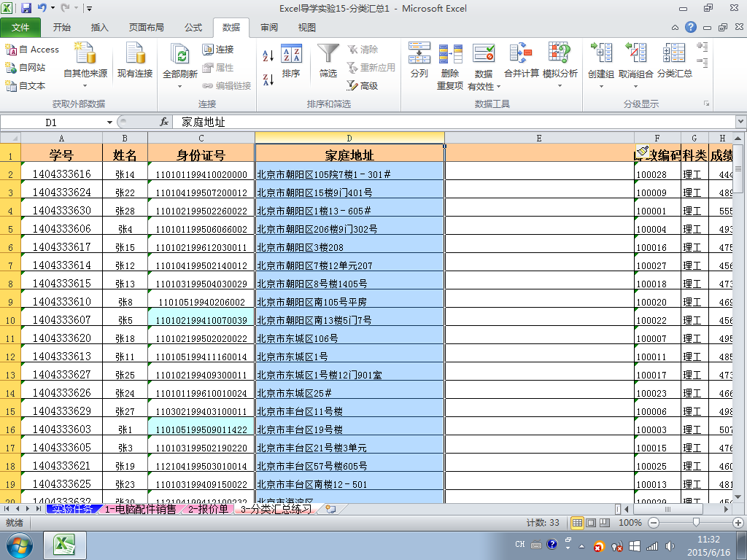Import data from Access
Screen dimensions: 747x560
tap(32, 49)
